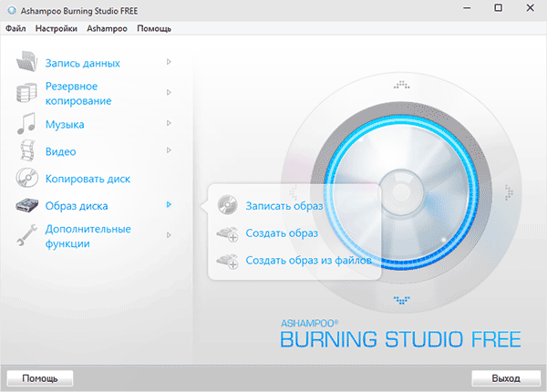The height and width of the screenshot is (392, 547).
Task: Open the Настройки menu
Action: (57, 28)
